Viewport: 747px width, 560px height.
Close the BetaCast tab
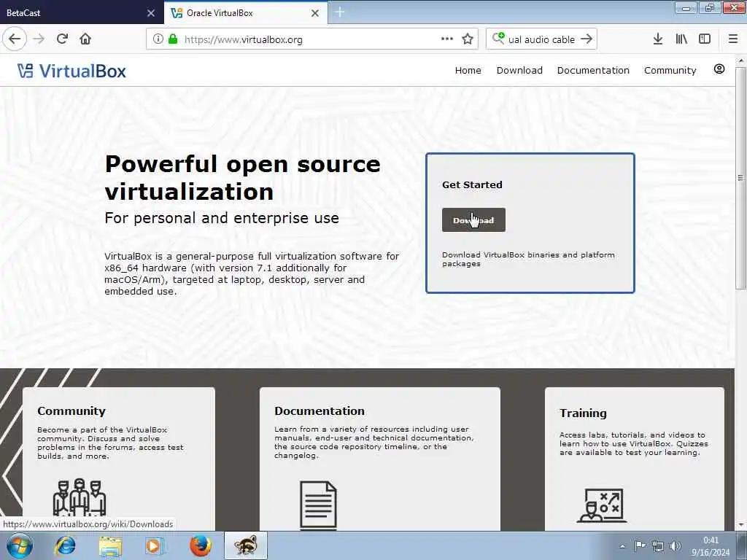coord(151,13)
